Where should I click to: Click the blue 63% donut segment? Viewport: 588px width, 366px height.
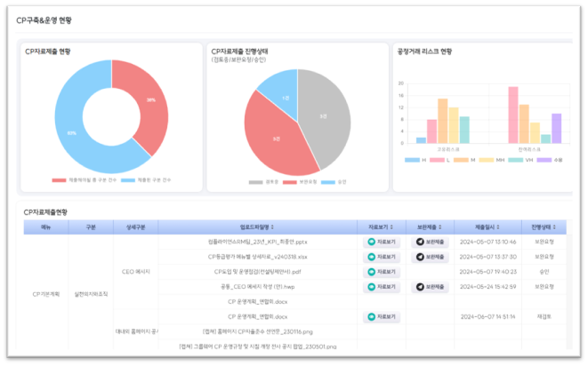point(71,131)
